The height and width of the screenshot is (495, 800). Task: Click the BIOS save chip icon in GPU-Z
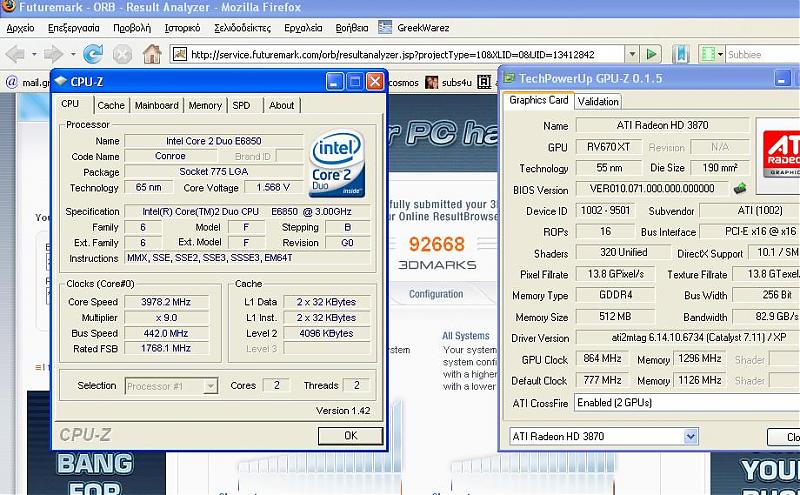[739, 188]
